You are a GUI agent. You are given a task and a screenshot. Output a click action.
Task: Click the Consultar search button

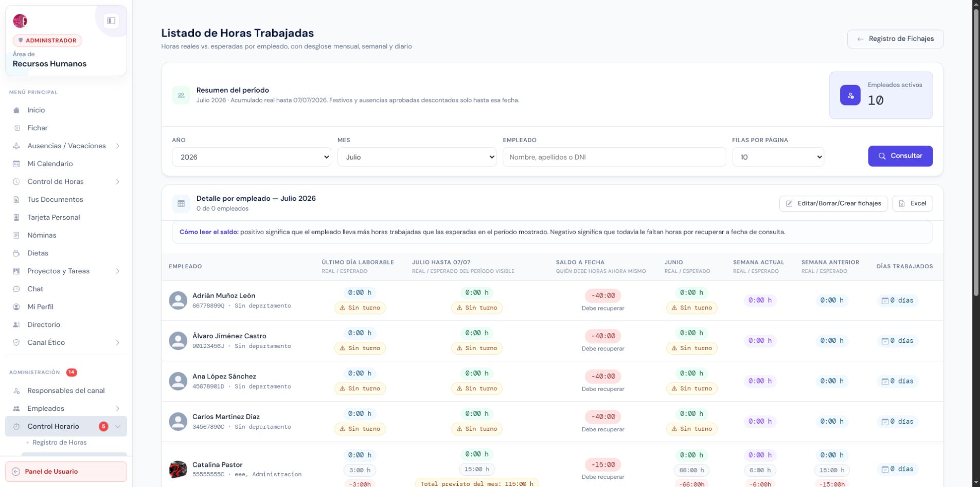coord(900,156)
